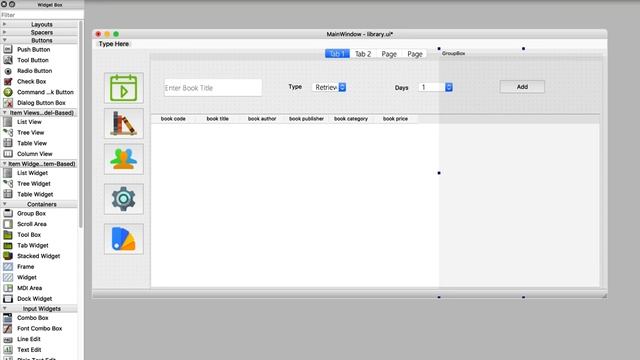Screen dimensions: 640x360
Task: Switch to Tab 1
Action: pos(337,53)
